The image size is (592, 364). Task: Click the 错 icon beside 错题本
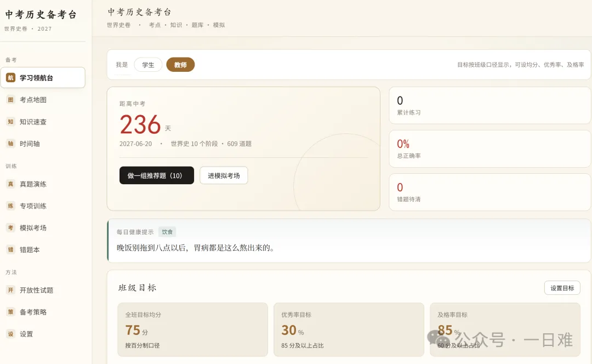coord(10,249)
